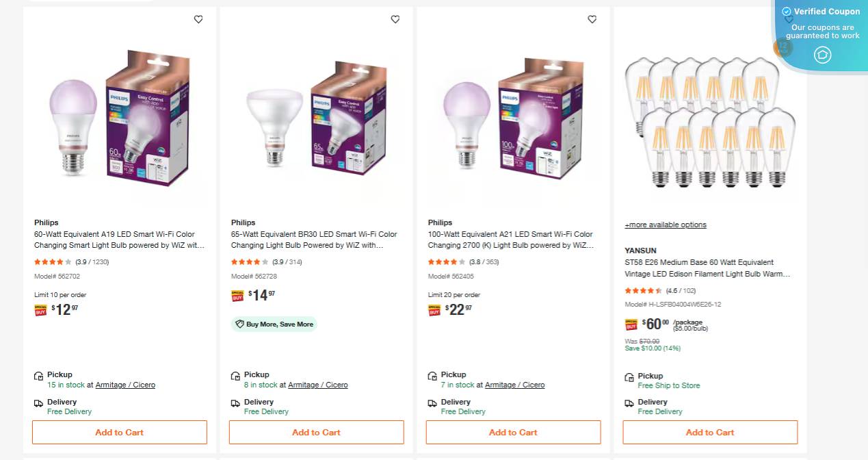
Task: Open +more available options for YANSUN bulbs
Action: click(665, 225)
